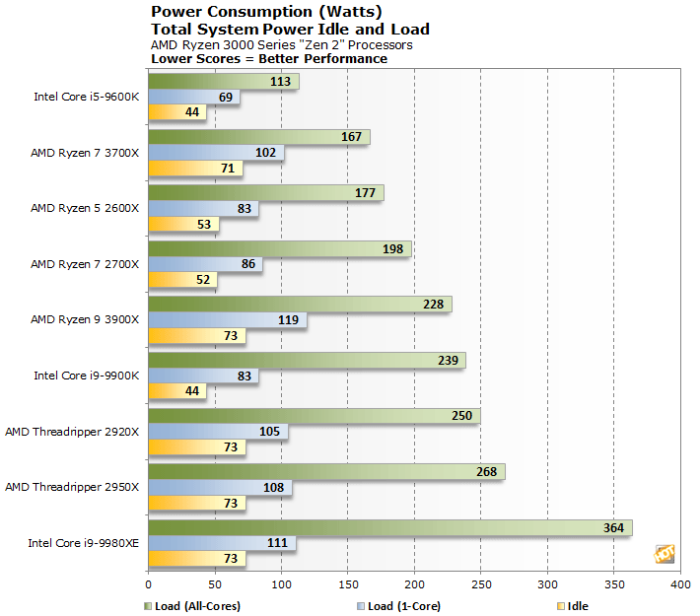Click the 239 value on the i9-9900K bar

(x=449, y=361)
